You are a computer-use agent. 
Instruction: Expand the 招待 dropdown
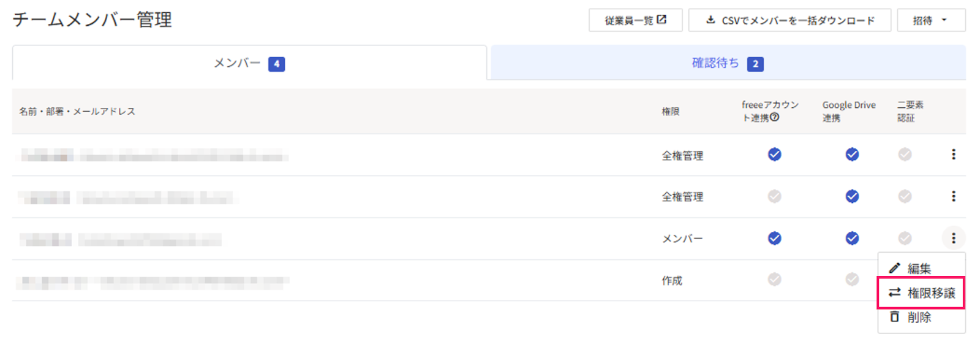click(931, 20)
